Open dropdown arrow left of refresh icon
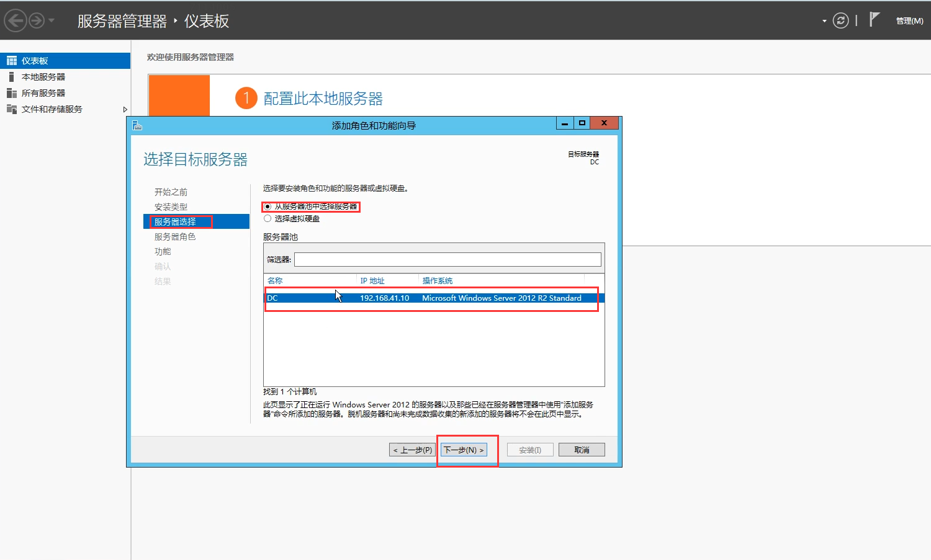 point(824,21)
